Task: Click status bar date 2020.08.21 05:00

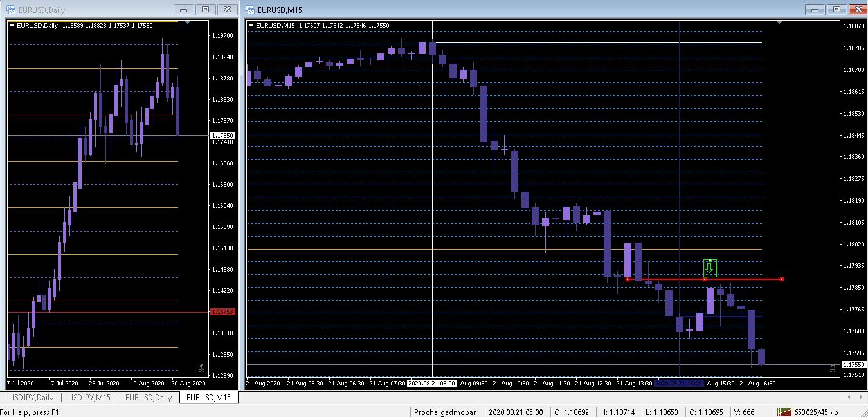Action: [516, 412]
